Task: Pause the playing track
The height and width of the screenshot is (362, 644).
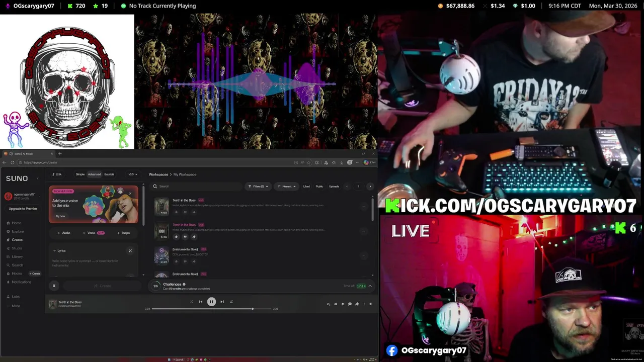Action: pyautogui.click(x=211, y=302)
